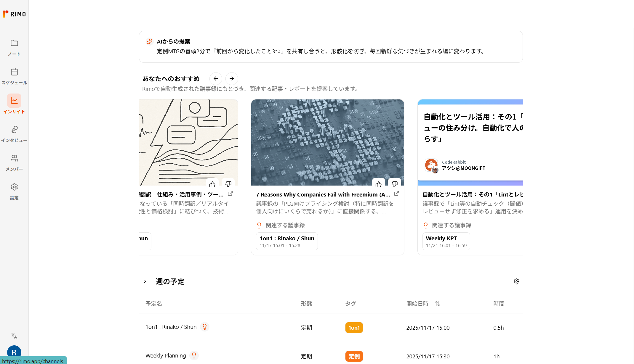
Task: Open the 設定 gear icon in sidebar
Action: pos(14,187)
